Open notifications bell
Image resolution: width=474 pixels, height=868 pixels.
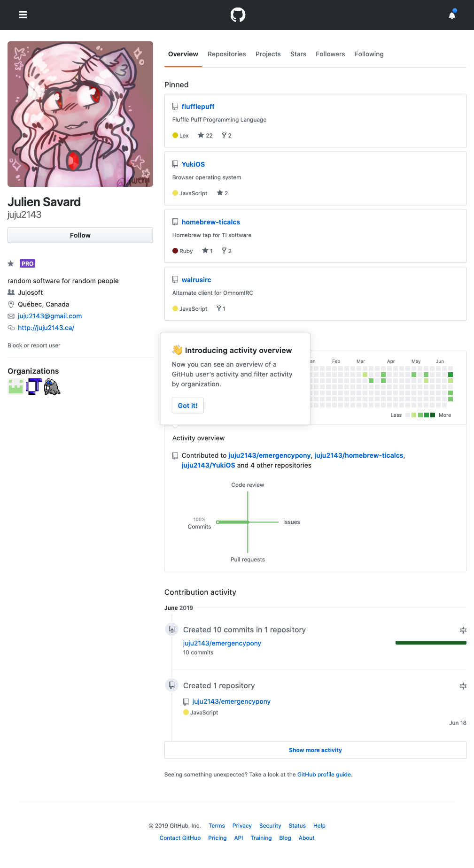tap(452, 15)
